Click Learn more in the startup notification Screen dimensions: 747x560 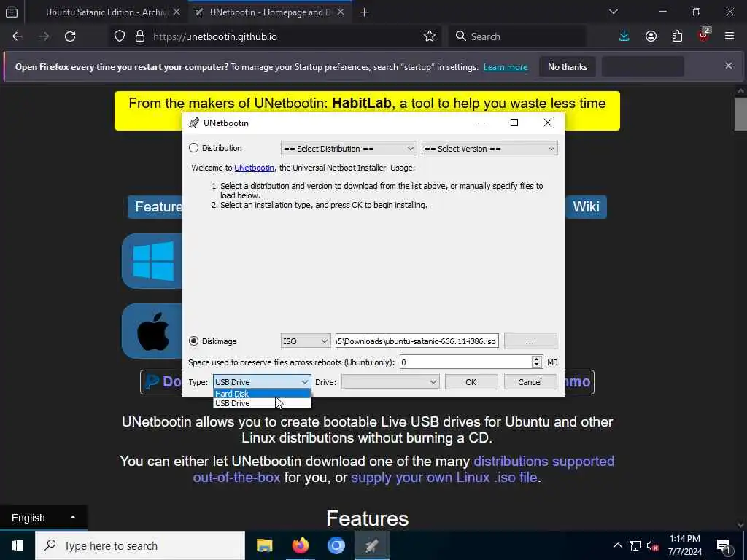click(506, 67)
